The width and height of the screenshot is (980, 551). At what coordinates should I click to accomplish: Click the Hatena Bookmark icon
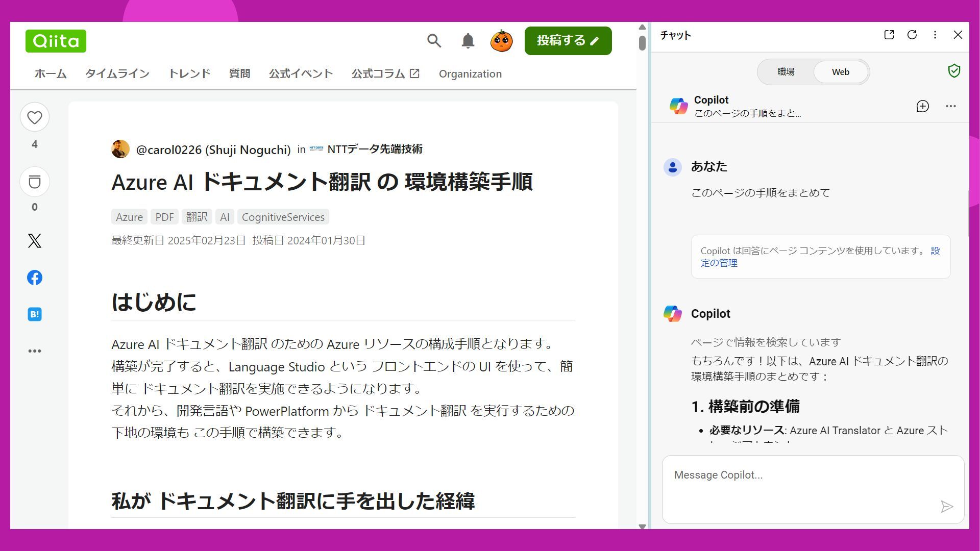click(x=35, y=314)
